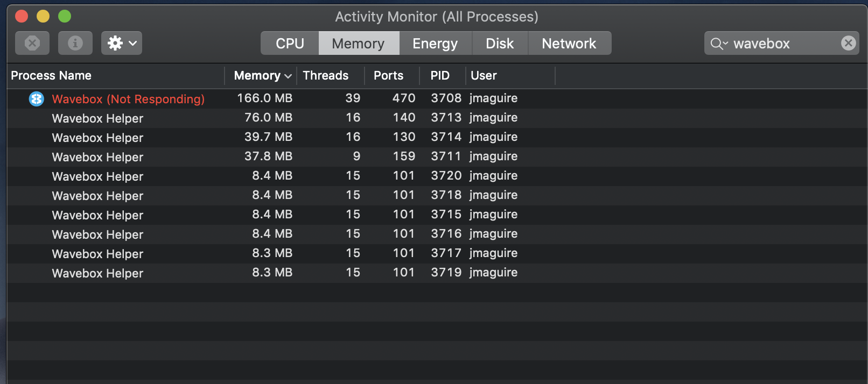
Task: Close the Activity Monitor window
Action: [x=22, y=16]
